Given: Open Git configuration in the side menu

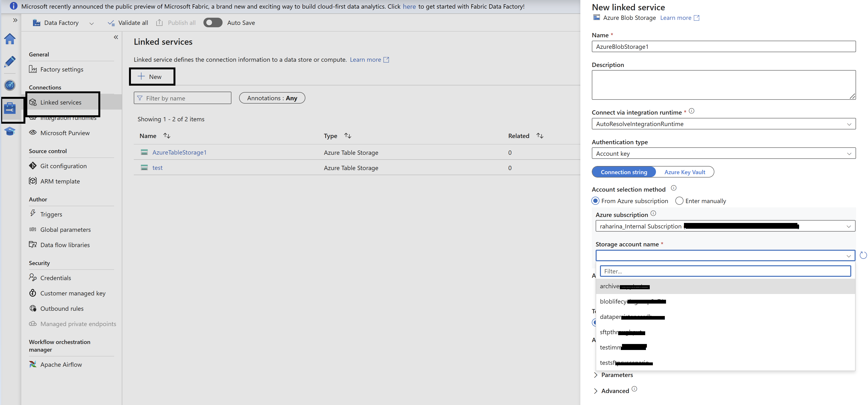Looking at the screenshot, I should pyautogui.click(x=63, y=166).
